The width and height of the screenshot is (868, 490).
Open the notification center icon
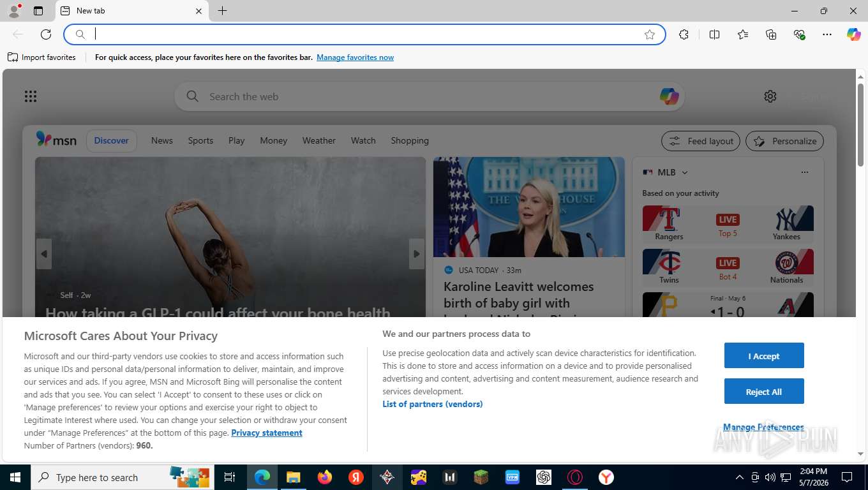[x=847, y=477]
